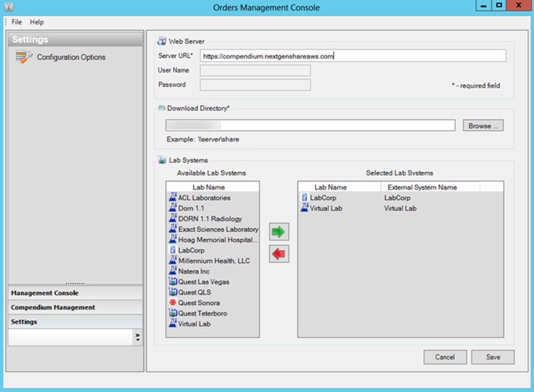The width and height of the screenshot is (534, 392).
Task: Click the Quest Las Vegas icon
Action: pyautogui.click(x=173, y=282)
